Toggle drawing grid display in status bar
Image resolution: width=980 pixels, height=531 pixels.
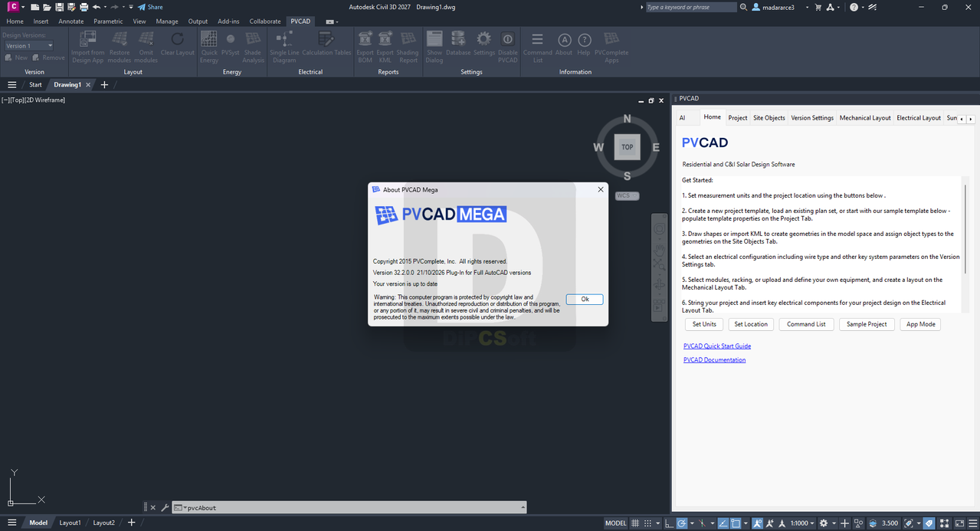(634, 523)
